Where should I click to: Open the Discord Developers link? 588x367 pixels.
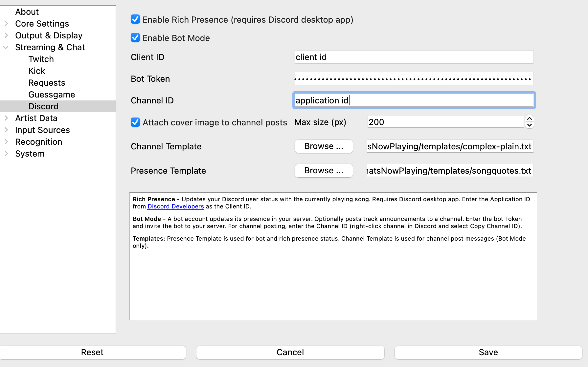pos(175,206)
